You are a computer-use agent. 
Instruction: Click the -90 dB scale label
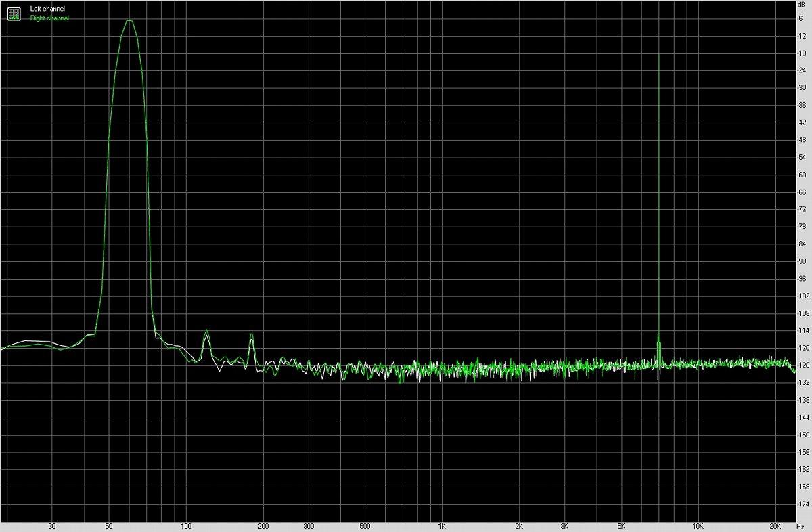coord(803,261)
